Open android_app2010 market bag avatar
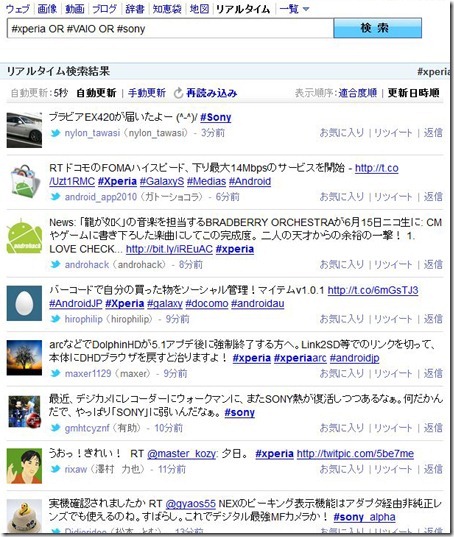The height and width of the screenshot is (537, 454). pyautogui.click(x=24, y=181)
